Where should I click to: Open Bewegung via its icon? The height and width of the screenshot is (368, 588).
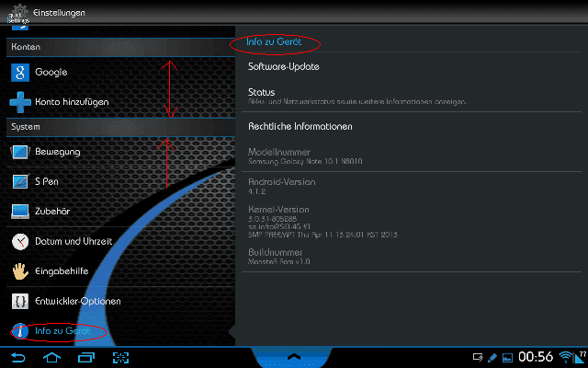[20, 151]
